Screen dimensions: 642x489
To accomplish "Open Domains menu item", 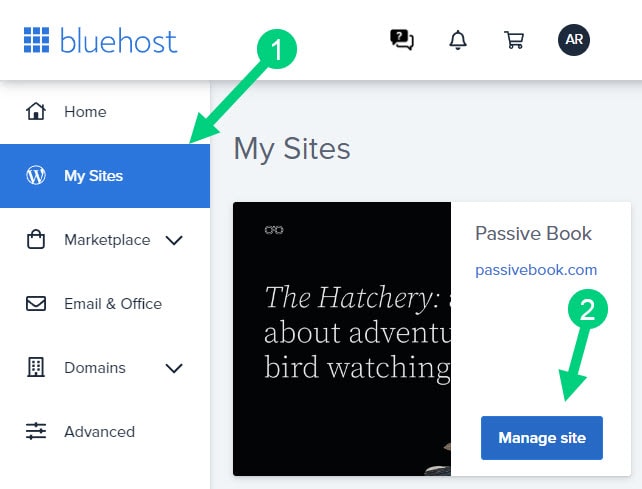I will [95, 368].
